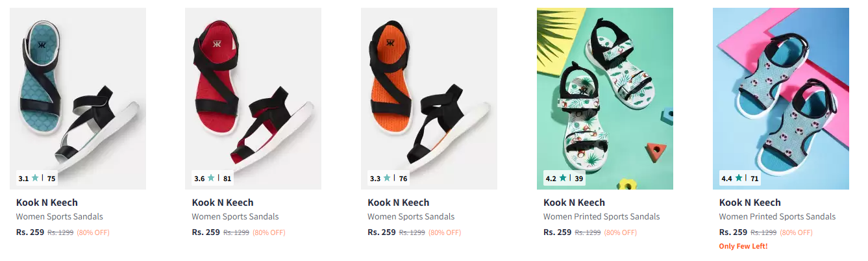Click Kook N Keech brand under the orange sandal

tap(399, 203)
